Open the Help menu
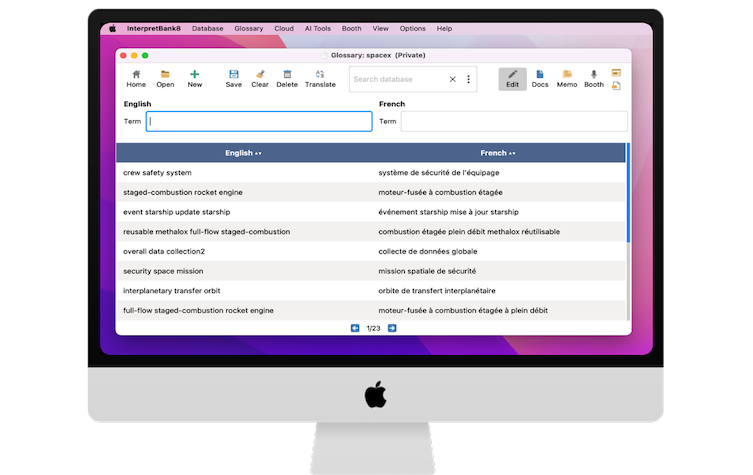Screen dimensions: 753x475 (444, 28)
